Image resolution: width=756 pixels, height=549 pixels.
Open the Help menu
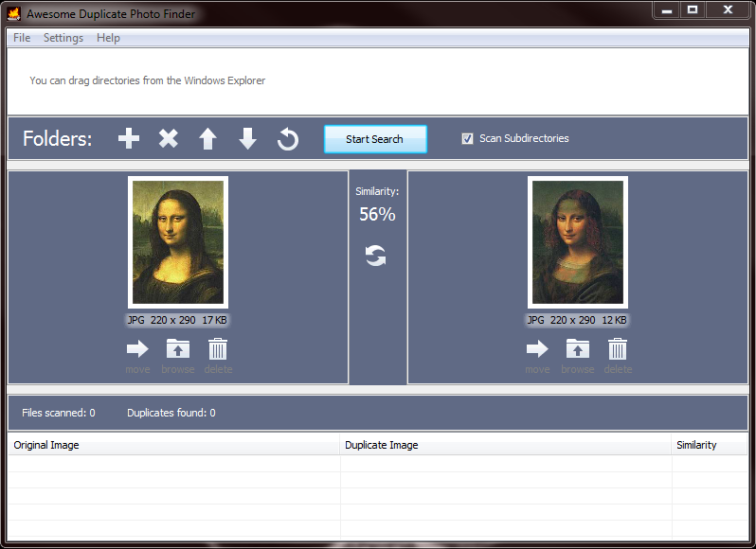point(108,38)
